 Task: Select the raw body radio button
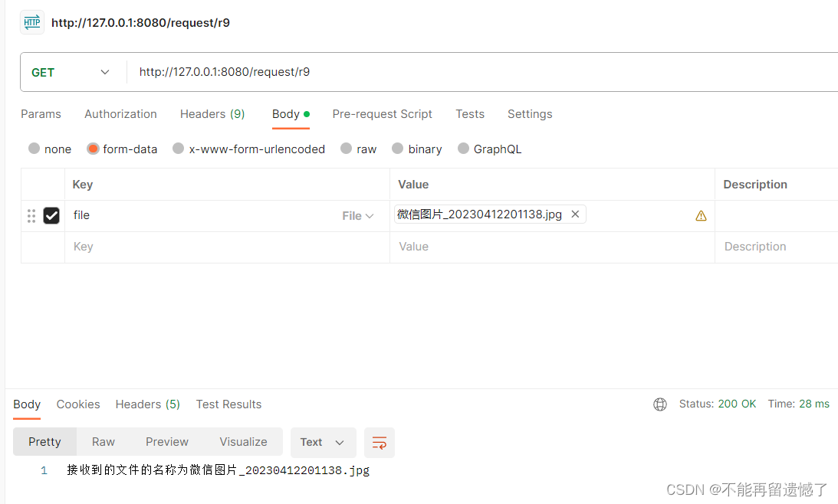click(x=347, y=149)
